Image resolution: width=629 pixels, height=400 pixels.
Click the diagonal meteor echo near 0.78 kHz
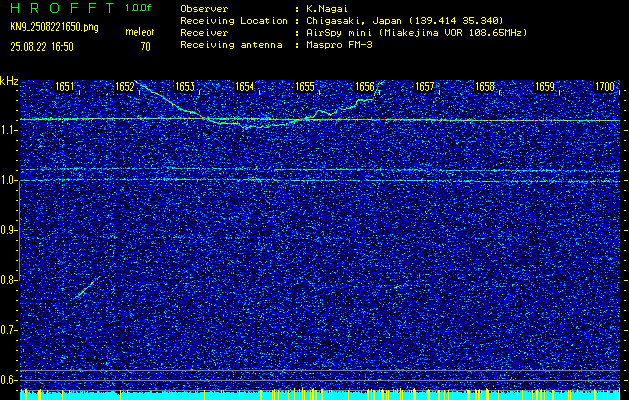click(87, 287)
